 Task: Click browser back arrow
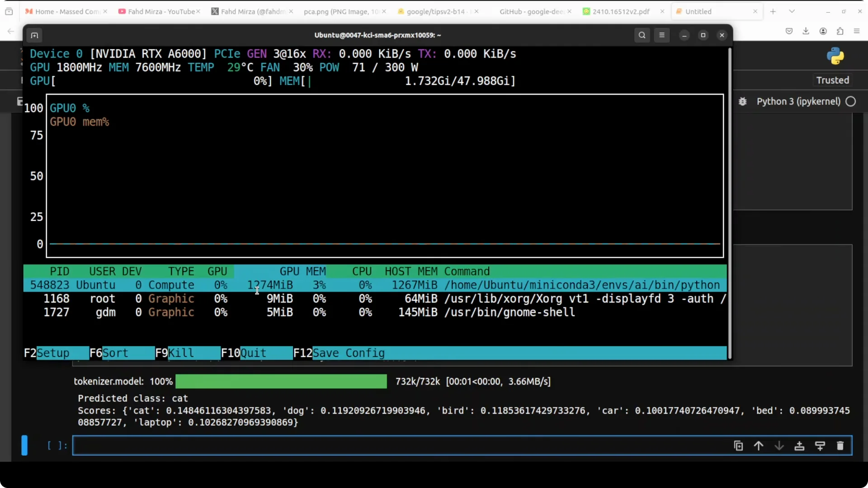point(11,31)
